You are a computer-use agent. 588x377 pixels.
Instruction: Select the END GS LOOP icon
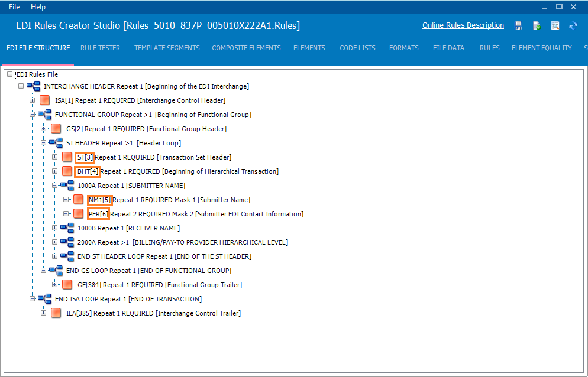coord(56,271)
